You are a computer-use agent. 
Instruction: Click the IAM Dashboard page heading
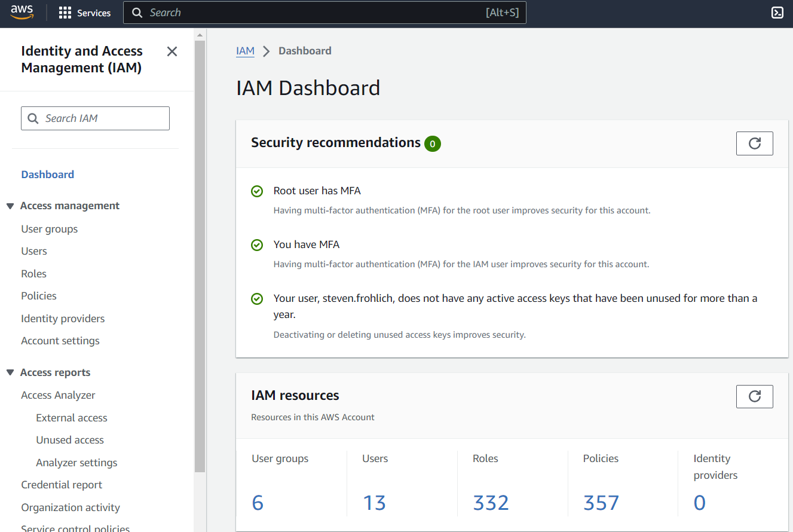pos(308,88)
